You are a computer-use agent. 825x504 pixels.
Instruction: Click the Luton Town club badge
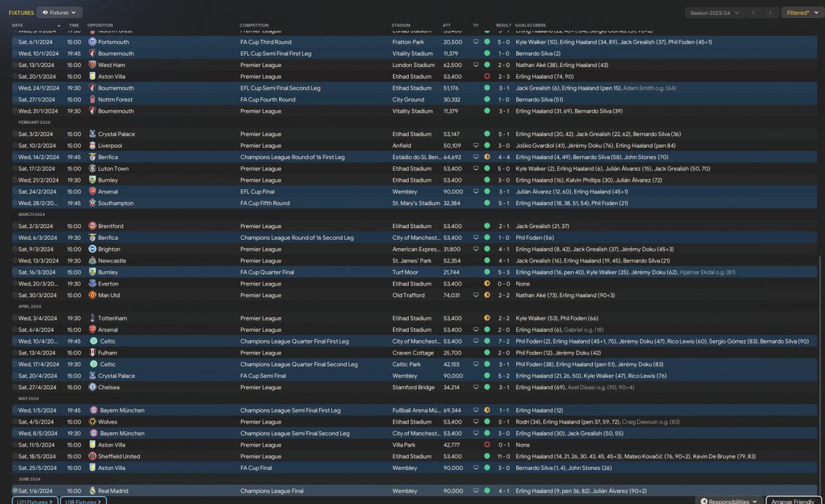click(x=92, y=169)
